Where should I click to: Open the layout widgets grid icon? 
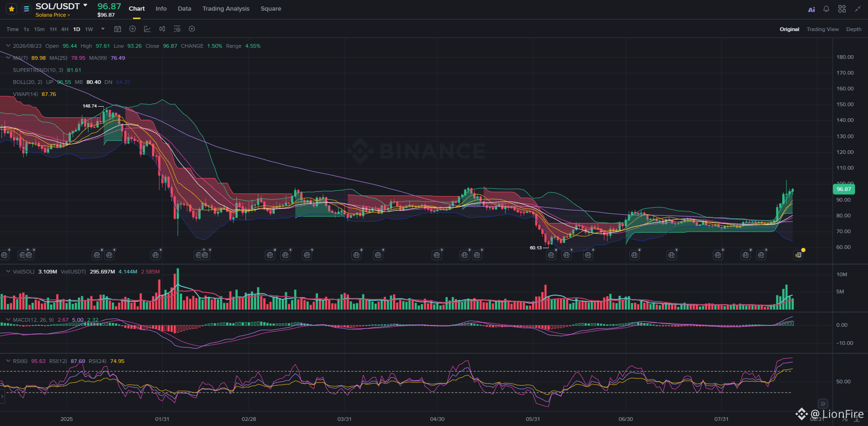842,9
